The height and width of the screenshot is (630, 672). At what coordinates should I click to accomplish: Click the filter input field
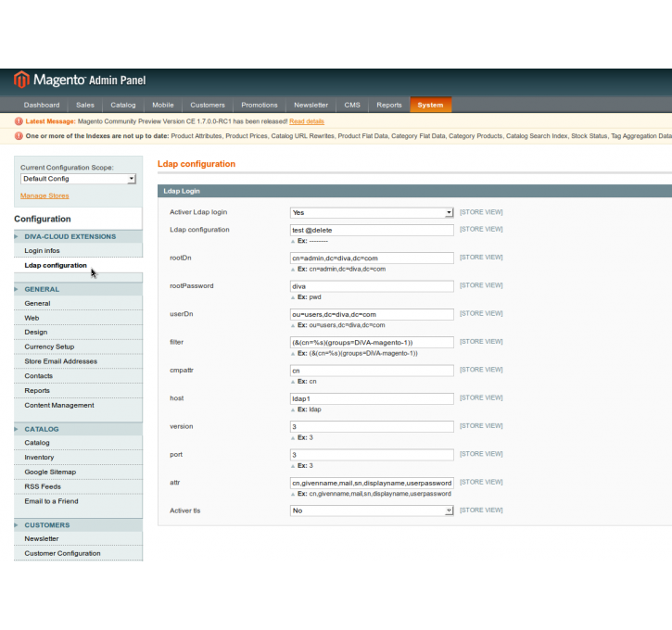pos(372,342)
